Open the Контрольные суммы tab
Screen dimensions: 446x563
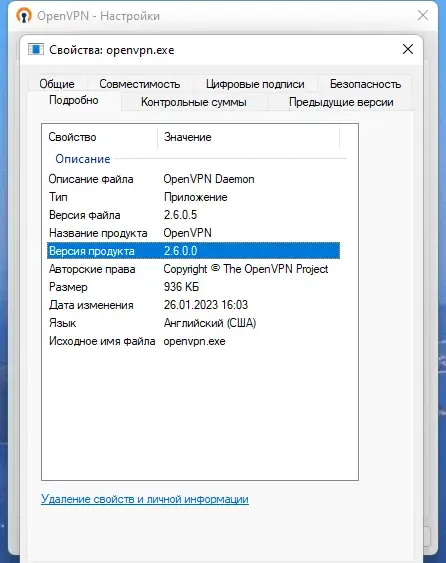(194, 102)
